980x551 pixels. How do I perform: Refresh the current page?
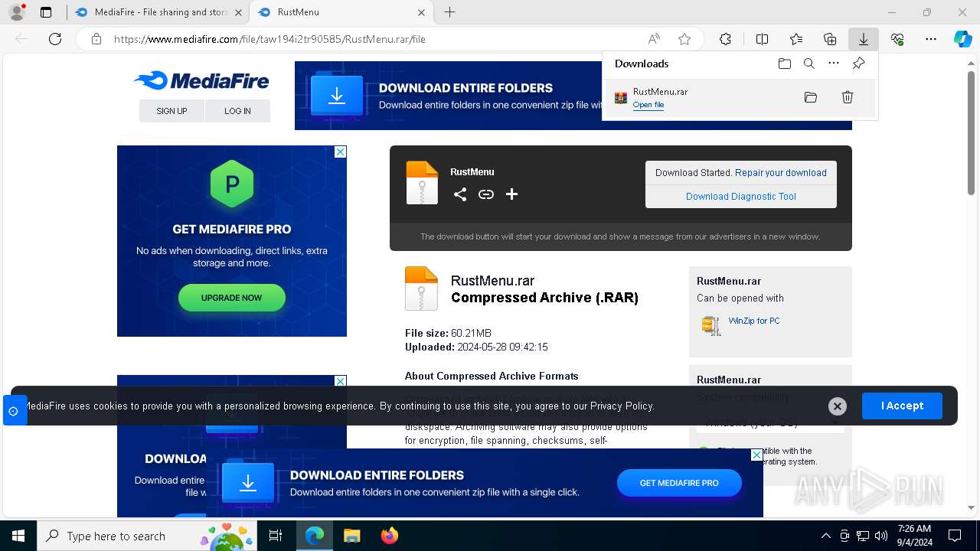tap(55, 39)
